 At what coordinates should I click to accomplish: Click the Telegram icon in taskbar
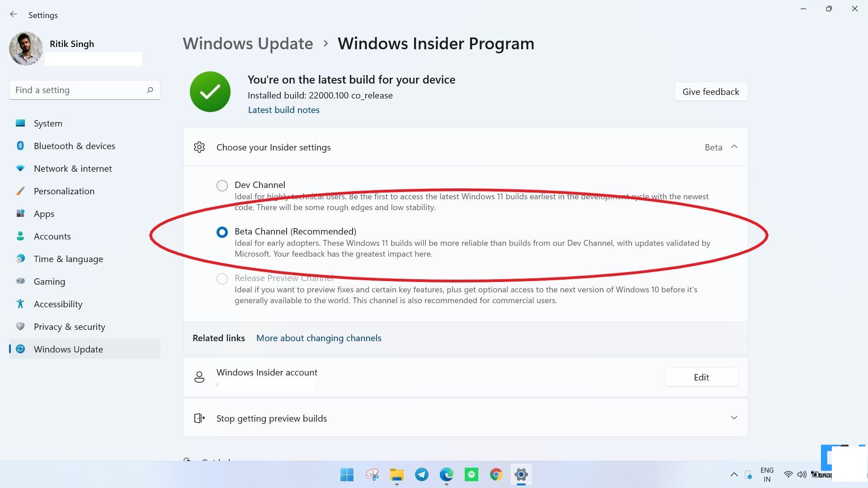click(x=421, y=474)
